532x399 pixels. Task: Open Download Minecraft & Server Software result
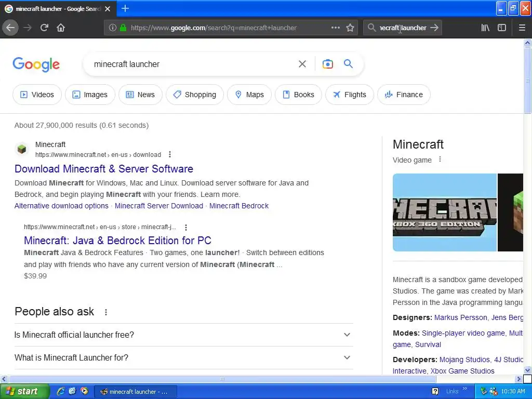click(104, 169)
